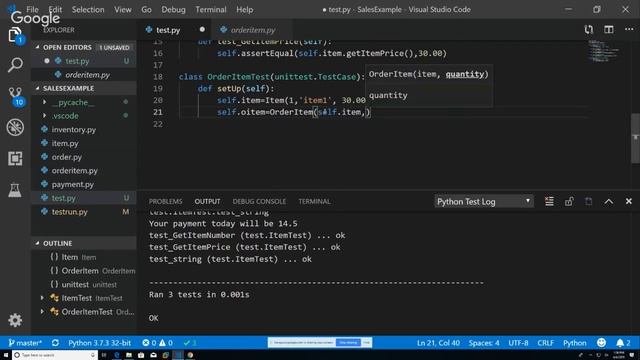Open the Go menu
Screen dimensions: 640x360
pos(146,9)
